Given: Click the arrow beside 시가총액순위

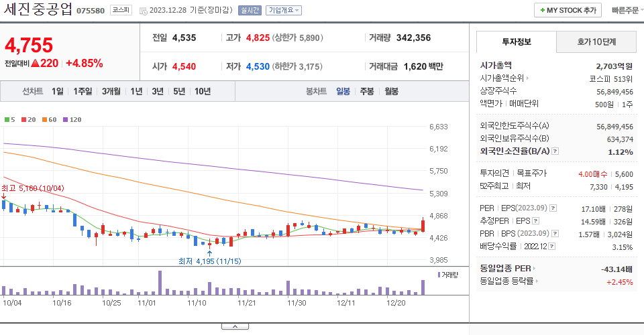Looking at the screenshot, I should pos(527,78).
